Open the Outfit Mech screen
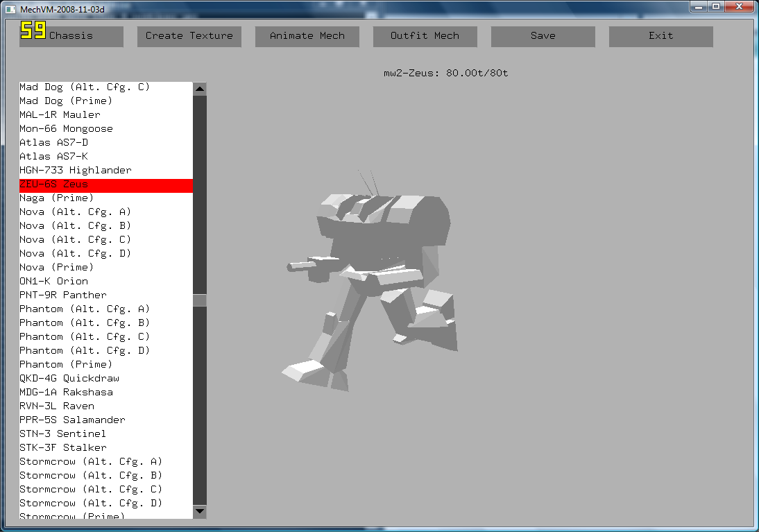The image size is (759, 532). [x=425, y=36]
